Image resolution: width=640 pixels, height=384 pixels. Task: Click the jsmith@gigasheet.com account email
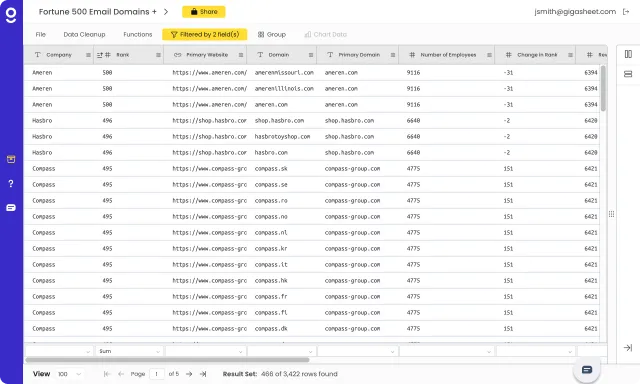click(575, 12)
